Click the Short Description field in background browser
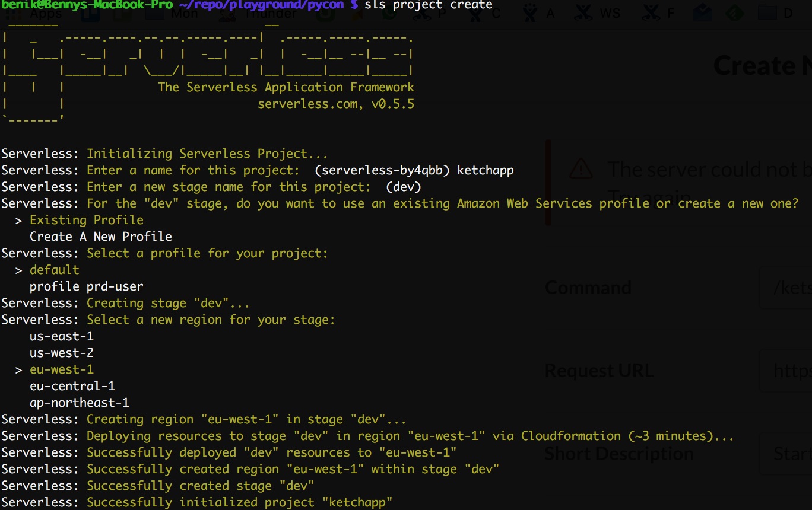The width and height of the screenshot is (812, 510). (786, 454)
